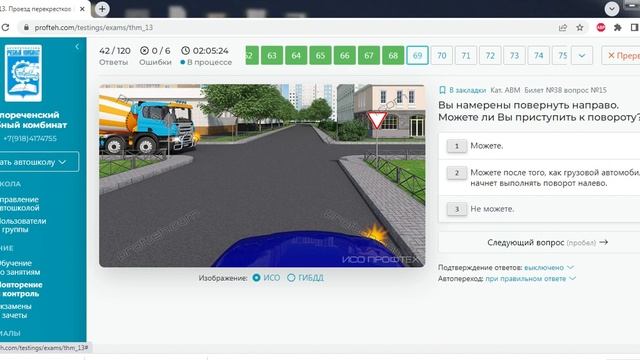Bookmark this page with the star icon
Image resolution: width=640 pixels, height=360 pixels.
[580, 27]
